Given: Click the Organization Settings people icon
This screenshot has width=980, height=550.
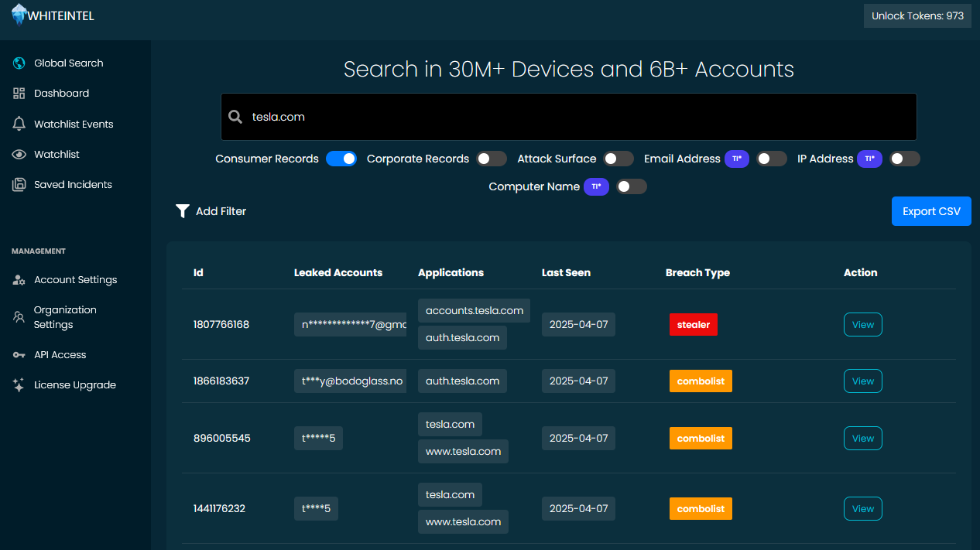Looking at the screenshot, I should point(19,317).
